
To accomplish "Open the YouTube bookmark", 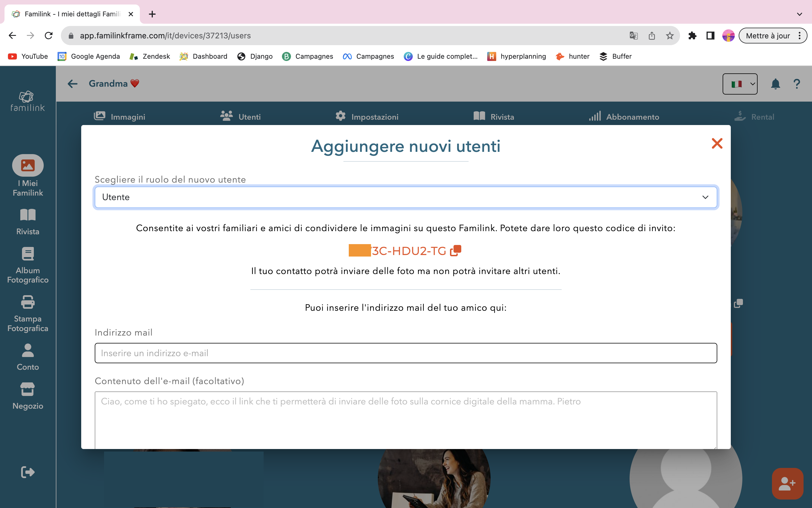I will tap(28, 56).
